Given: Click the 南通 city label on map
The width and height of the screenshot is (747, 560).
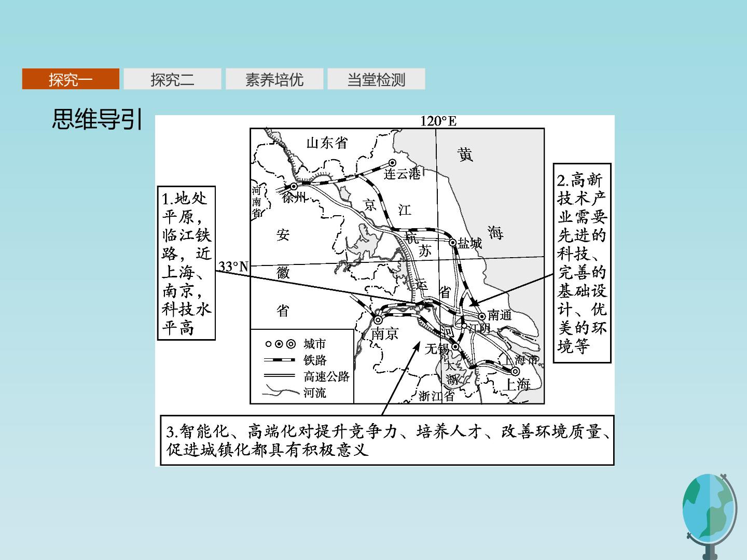Looking at the screenshot, I should click(500, 315).
